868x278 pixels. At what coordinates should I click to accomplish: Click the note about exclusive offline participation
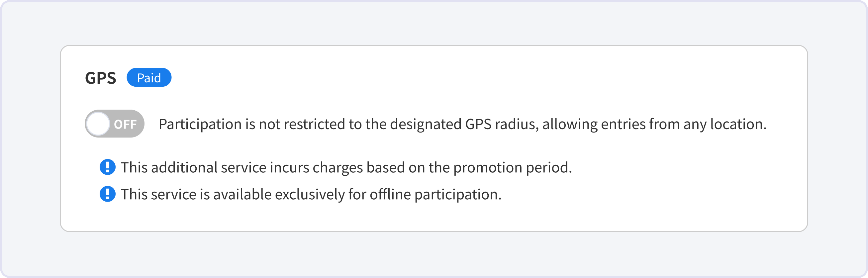click(x=311, y=194)
